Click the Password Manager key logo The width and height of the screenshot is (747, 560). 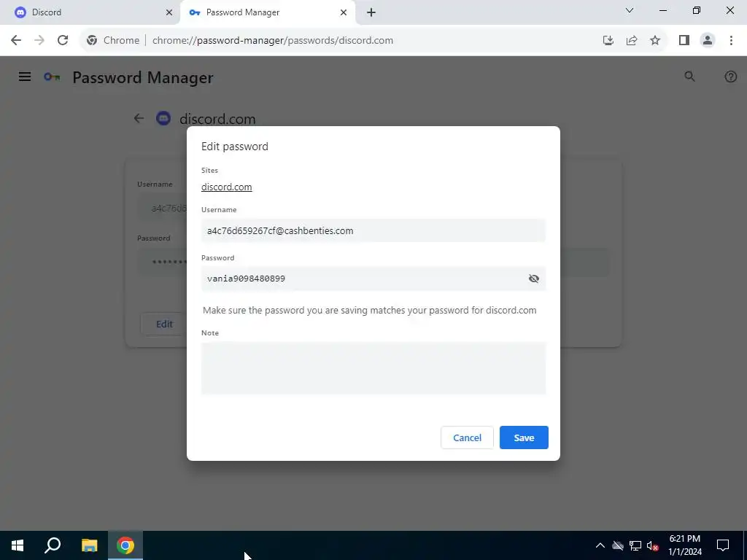pos(52,77)
